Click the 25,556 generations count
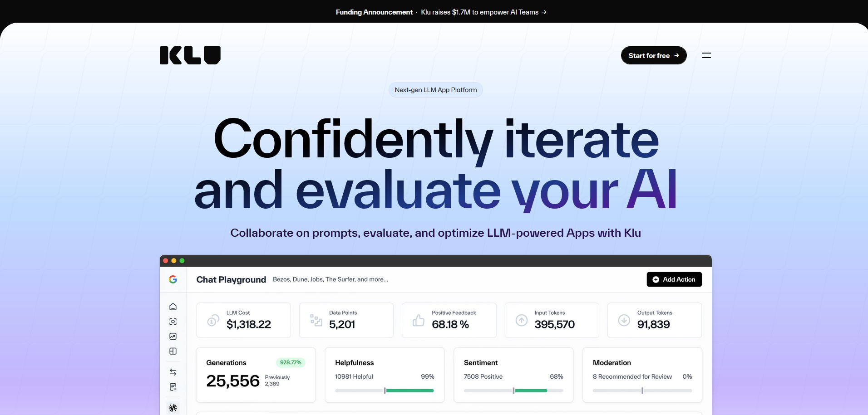The image size is (868, 415). (x=233, y=381)
